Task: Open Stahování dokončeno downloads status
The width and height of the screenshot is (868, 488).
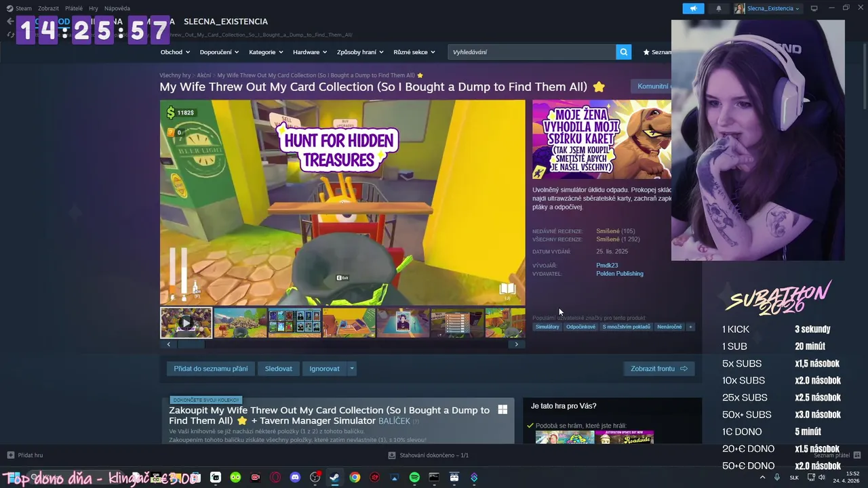Action: 429,455
